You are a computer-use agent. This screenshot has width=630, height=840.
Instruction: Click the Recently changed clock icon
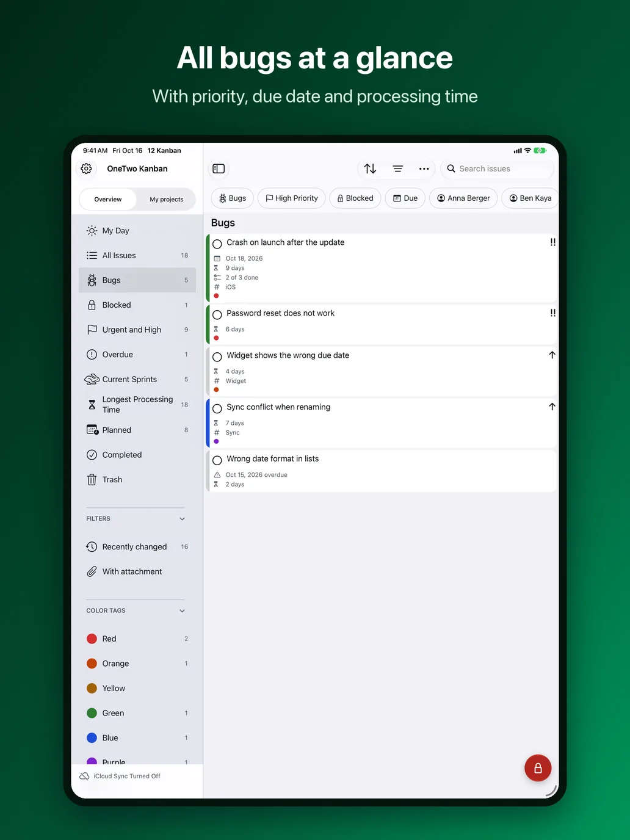pyautogui.click(x=92, y=547)
